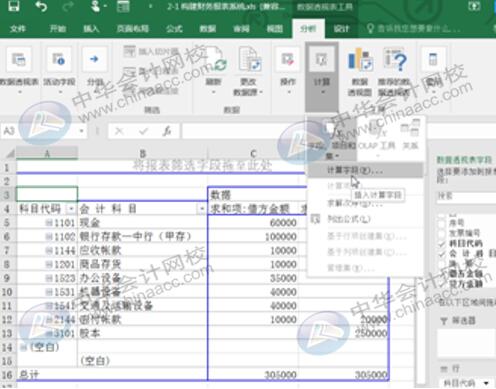Open the 数据 ribbon tab
Screen dimensions: 496x389
pyautogui.click(x=207, y=29)
